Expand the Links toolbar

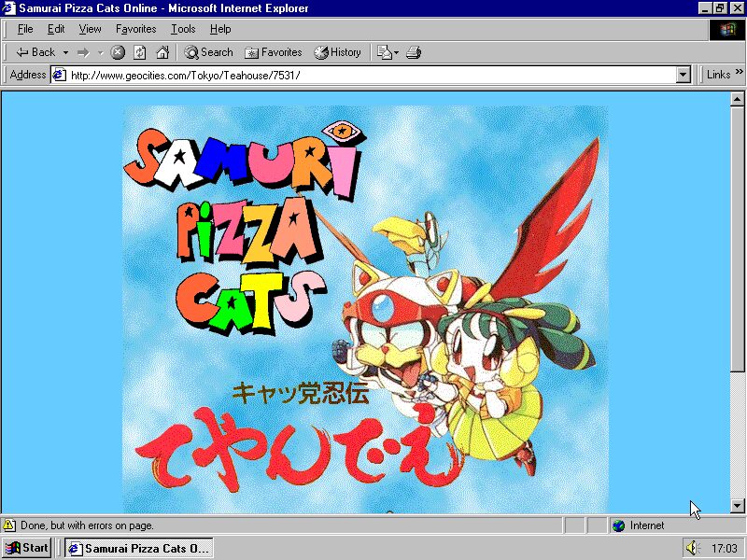click(718, 75)
